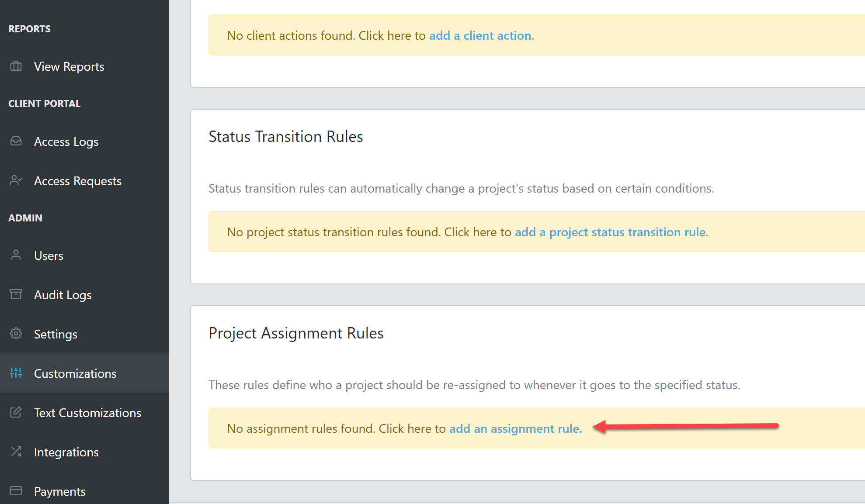Click the Access Requests person-check icon
Image resolution: width=865 pixels, height=504 pixels.
click(x=16, y=180)
